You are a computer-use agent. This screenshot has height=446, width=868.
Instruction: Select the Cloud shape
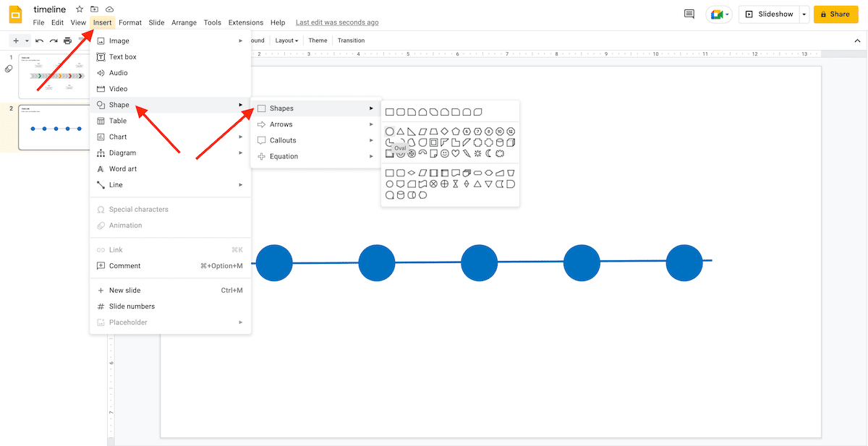click(x=500, y=153)
